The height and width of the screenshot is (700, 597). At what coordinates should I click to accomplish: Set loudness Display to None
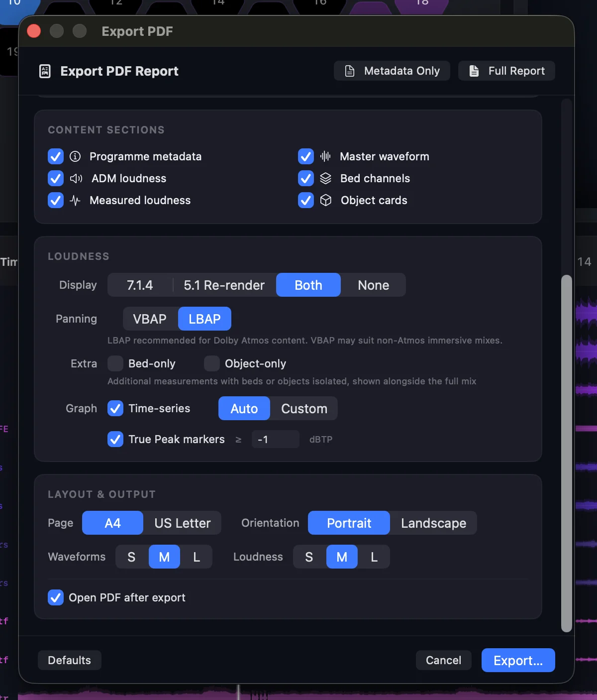[x=373, y=285]
